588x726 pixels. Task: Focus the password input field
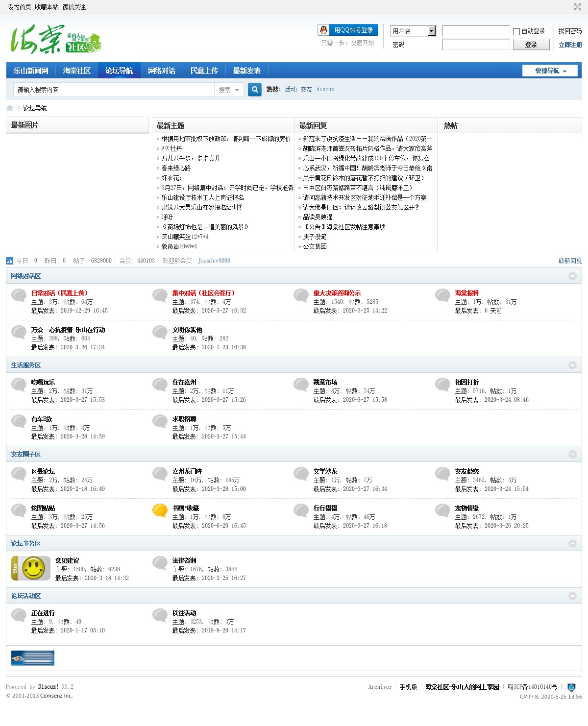pos(476,45)
